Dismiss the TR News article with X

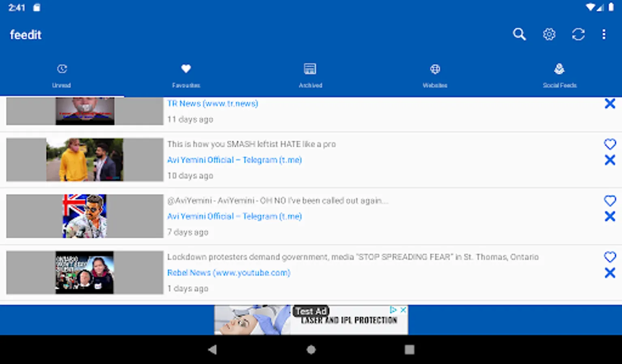pyautogui.click(x=610, y=104)
